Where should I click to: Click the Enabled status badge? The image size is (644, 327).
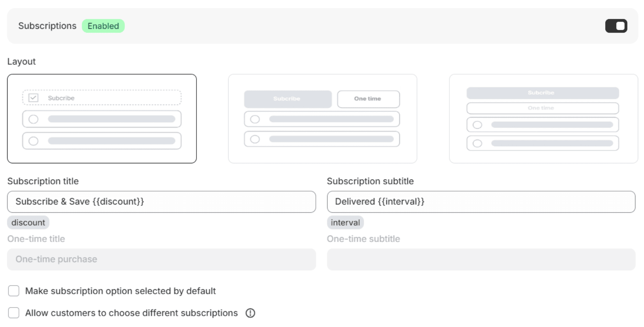pos(103,26)
